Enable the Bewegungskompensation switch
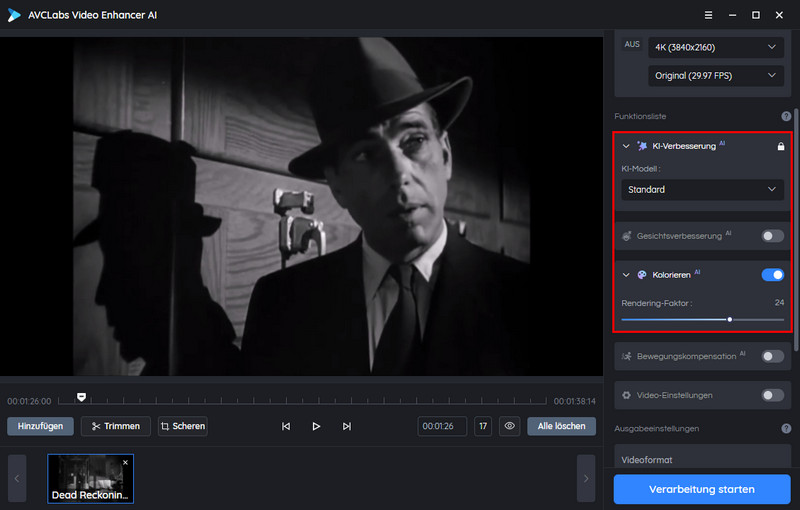Screen dimensions: 800x510 (772, 356)
